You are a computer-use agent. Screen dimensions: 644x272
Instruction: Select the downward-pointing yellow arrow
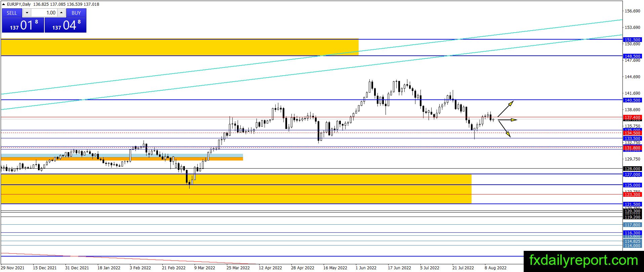(x=504, y=129)
